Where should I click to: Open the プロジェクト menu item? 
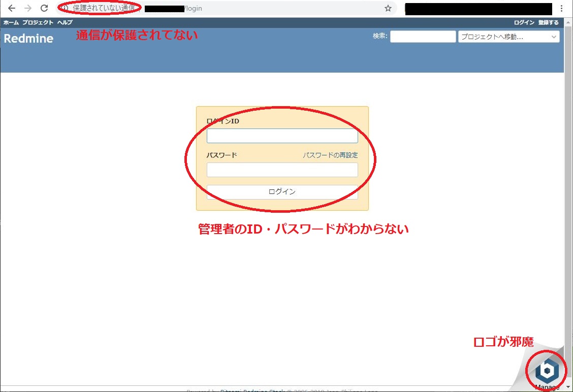click(38, 22)
